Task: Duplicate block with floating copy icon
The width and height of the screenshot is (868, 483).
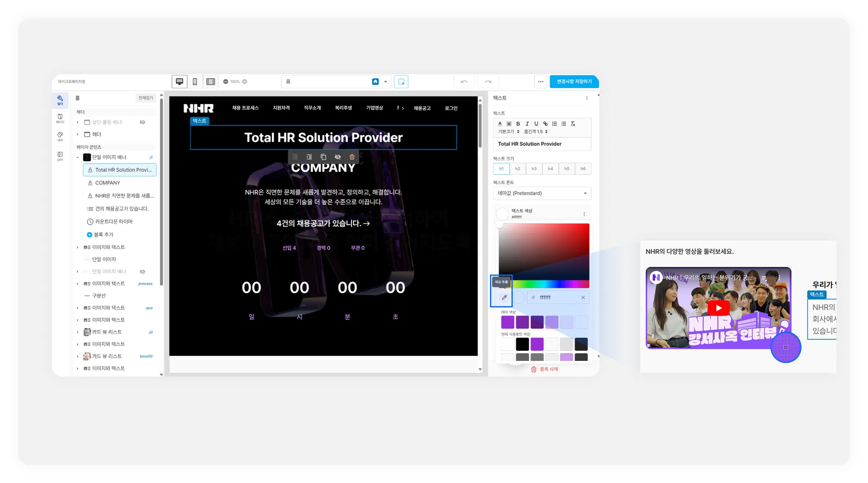Action: pos(323,157)
